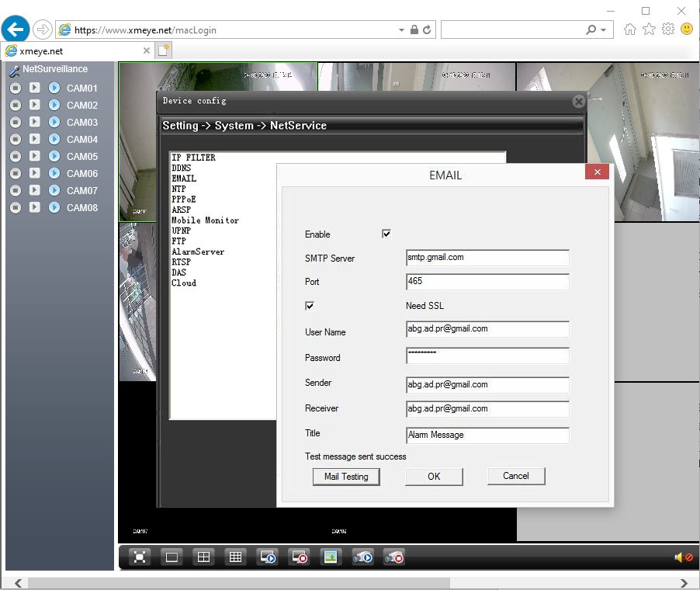Select the single-window layout
Image resolution: width=700 pixels, height=590 pixels.
pos(172,557)
